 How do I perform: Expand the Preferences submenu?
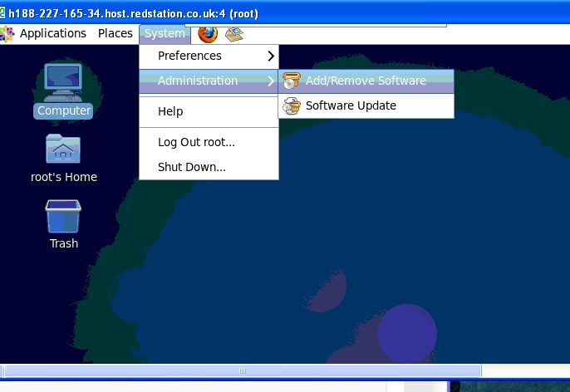[x=209, y=56]
